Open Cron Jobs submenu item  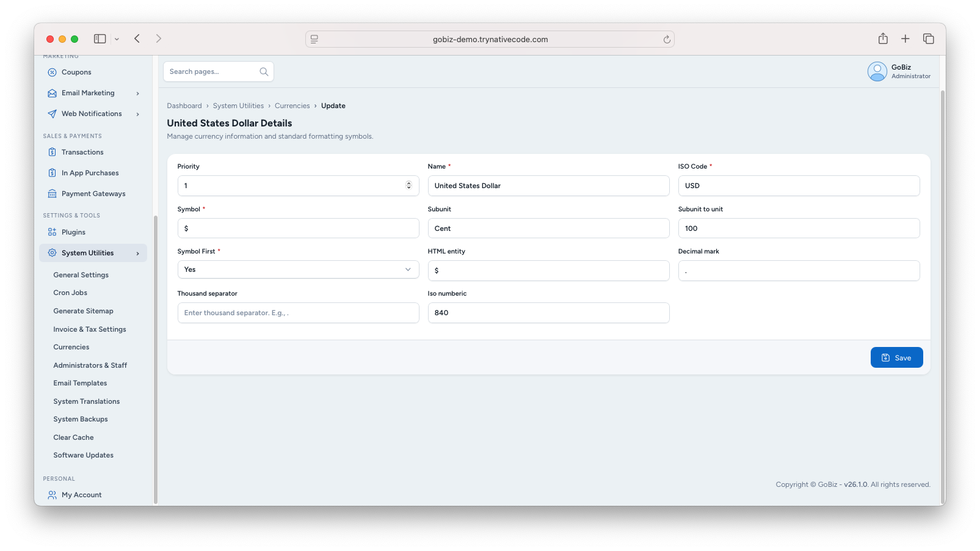point(70,293)
